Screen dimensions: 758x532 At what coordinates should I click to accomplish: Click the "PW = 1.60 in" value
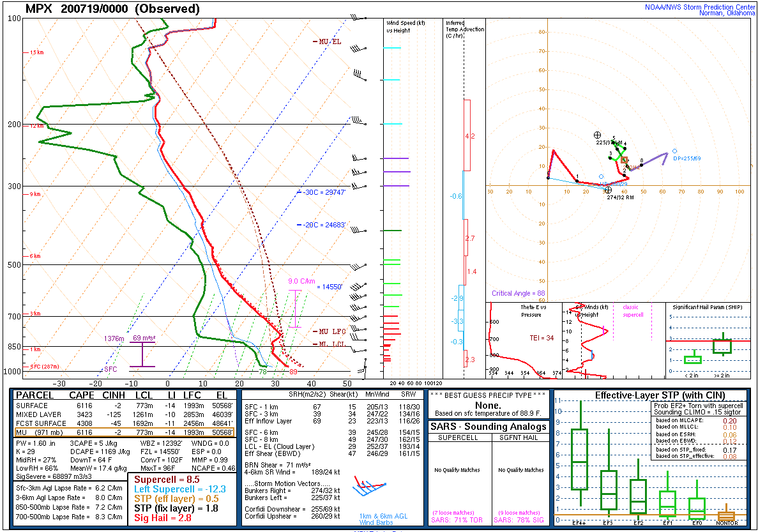[36, 443]
